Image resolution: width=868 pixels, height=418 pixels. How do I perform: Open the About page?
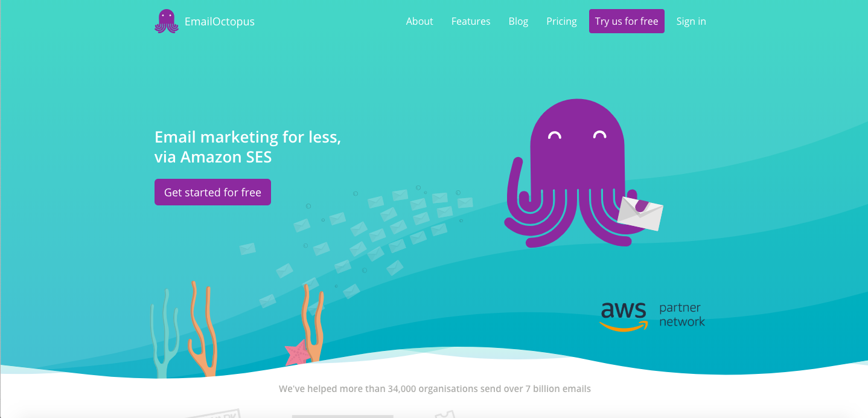point(420,21)
